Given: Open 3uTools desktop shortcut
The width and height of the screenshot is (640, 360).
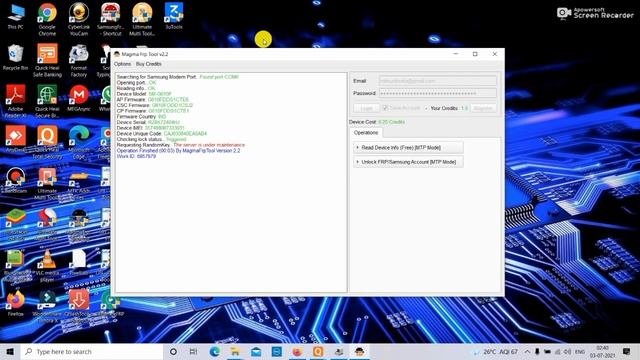Looking at the screenshot, I should (173, 16).
